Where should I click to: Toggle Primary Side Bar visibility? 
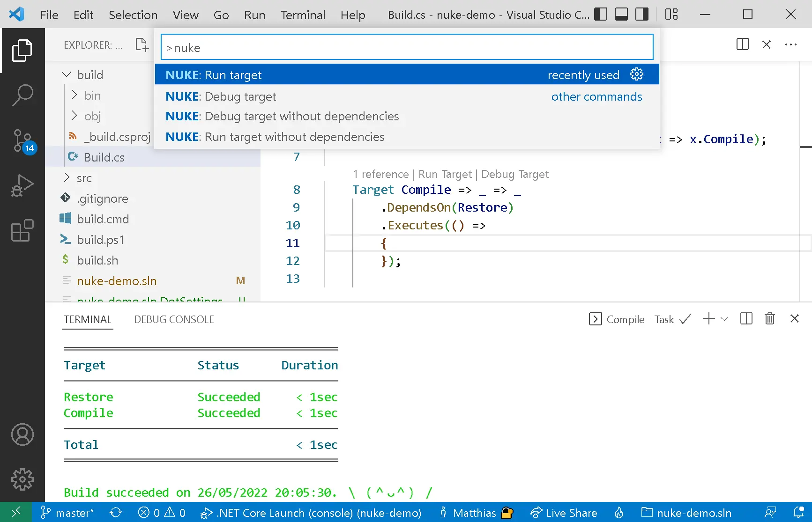[601, 14]
